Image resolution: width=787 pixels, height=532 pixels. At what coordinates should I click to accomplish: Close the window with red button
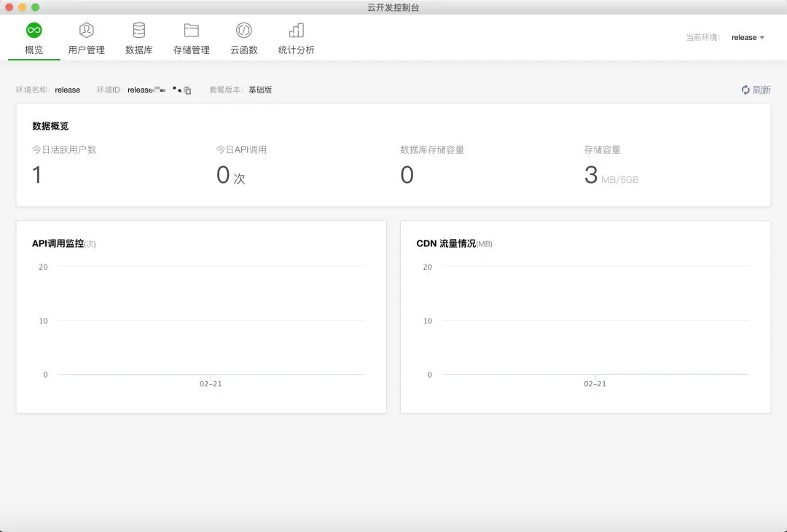pos(9,7)
